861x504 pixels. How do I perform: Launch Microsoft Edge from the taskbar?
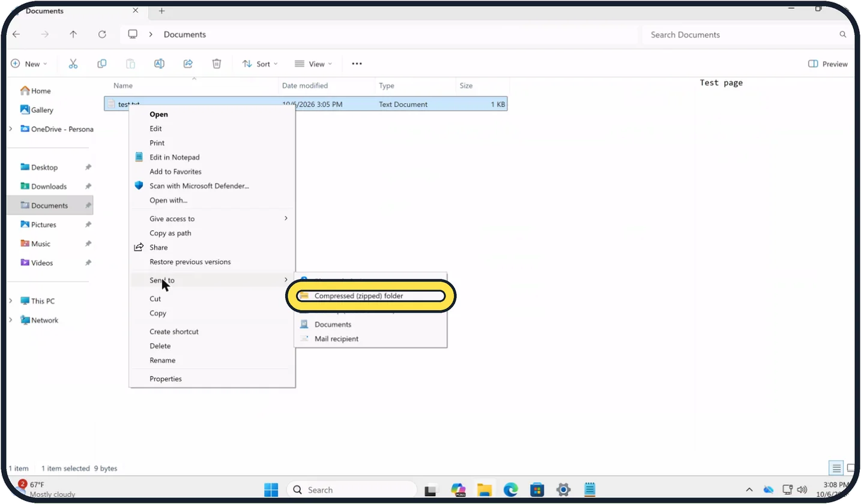coord(510,490)
